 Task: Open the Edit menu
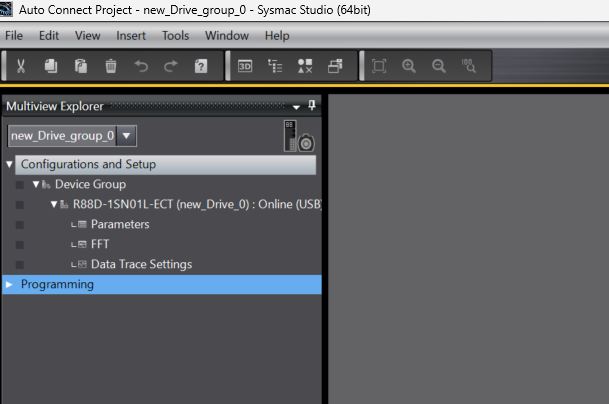[49, 36]
